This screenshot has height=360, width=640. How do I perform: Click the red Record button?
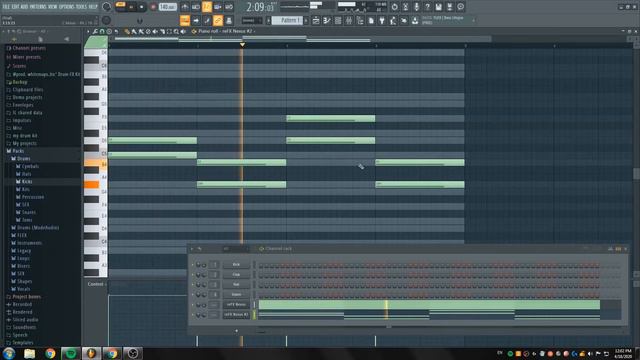click(153, 7)
